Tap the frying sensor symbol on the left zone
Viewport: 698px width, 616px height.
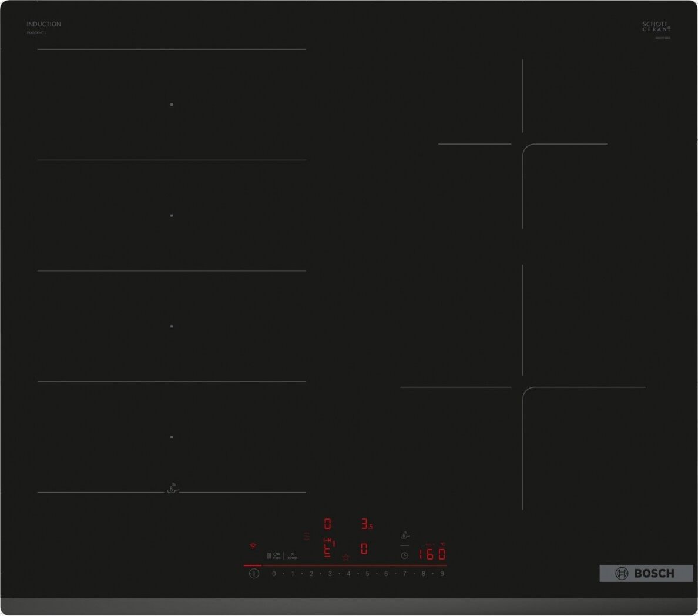pyautogui.click(x=172, y=487)
